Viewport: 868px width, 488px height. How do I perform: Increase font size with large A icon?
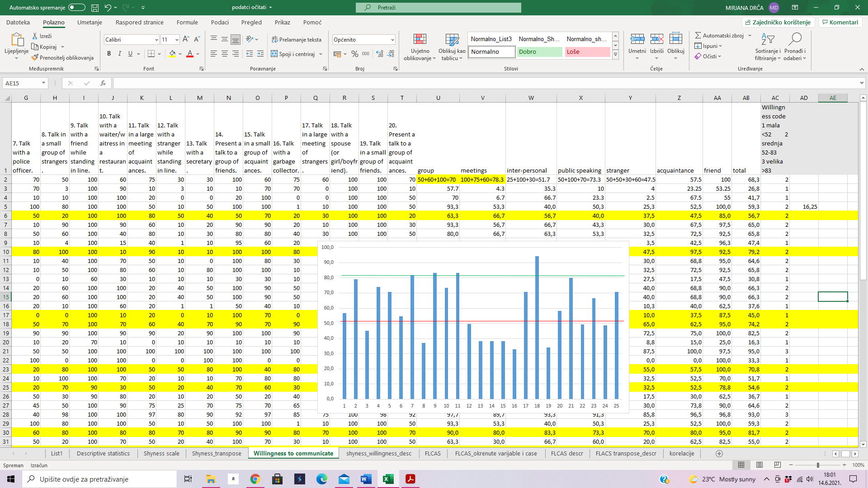tap(186, 40)
